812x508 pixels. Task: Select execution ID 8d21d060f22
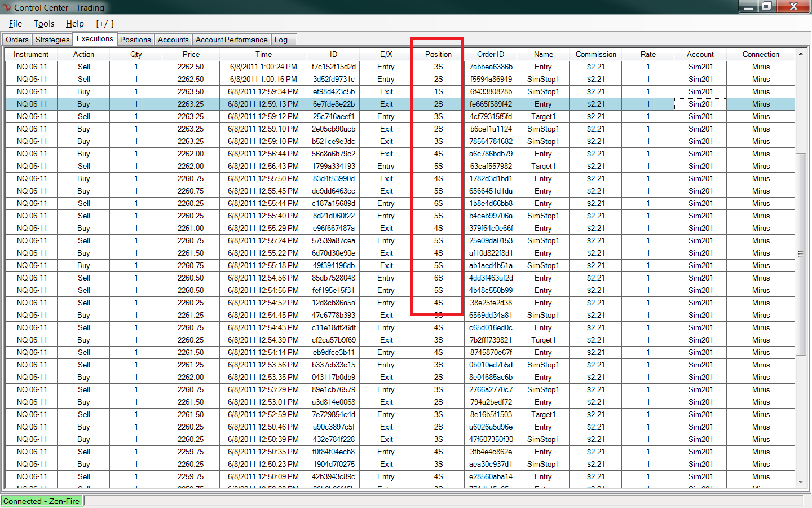tap(334, 216)
